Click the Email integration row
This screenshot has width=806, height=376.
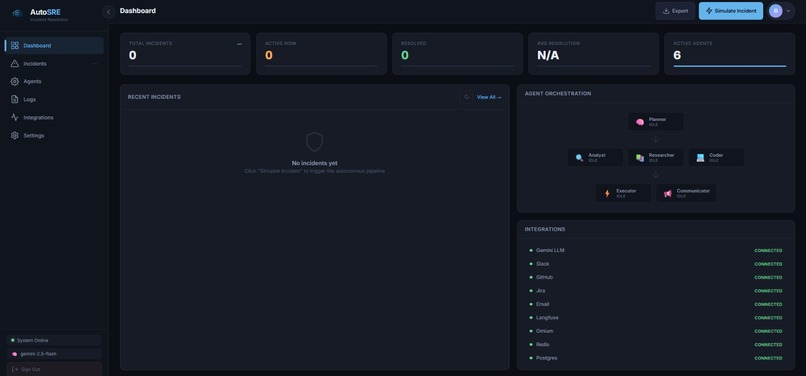(655, 304)
